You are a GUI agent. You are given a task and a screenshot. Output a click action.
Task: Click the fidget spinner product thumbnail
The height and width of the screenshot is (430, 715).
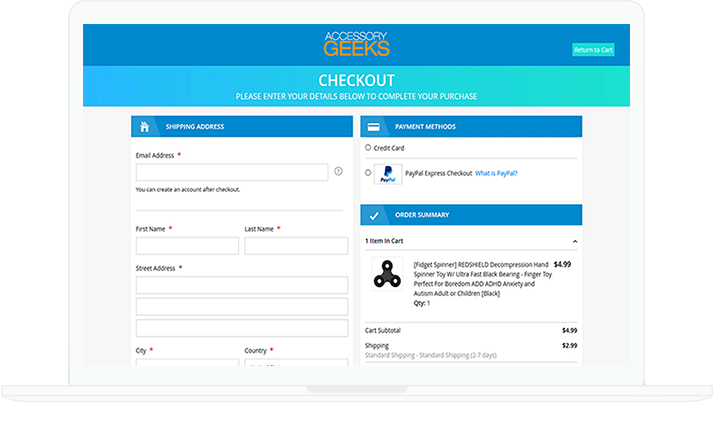click(x=388, y=277)
